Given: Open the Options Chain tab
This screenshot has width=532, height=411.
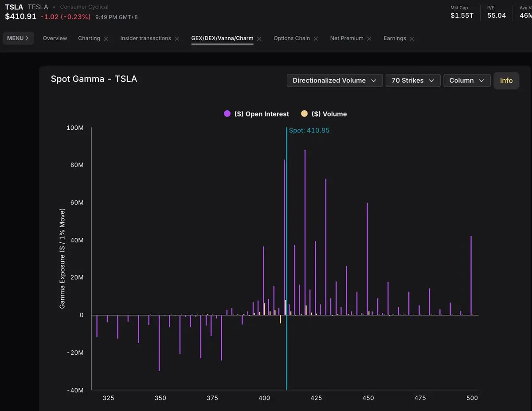Looking at the screenshot, I should click(x=292, y=38).
